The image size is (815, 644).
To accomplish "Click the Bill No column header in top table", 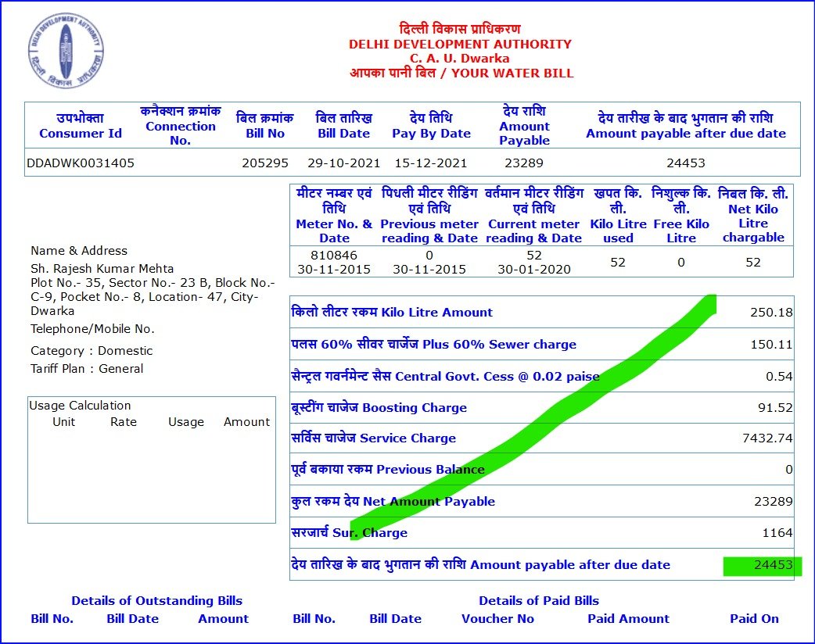I will click(x=265, y=126).
